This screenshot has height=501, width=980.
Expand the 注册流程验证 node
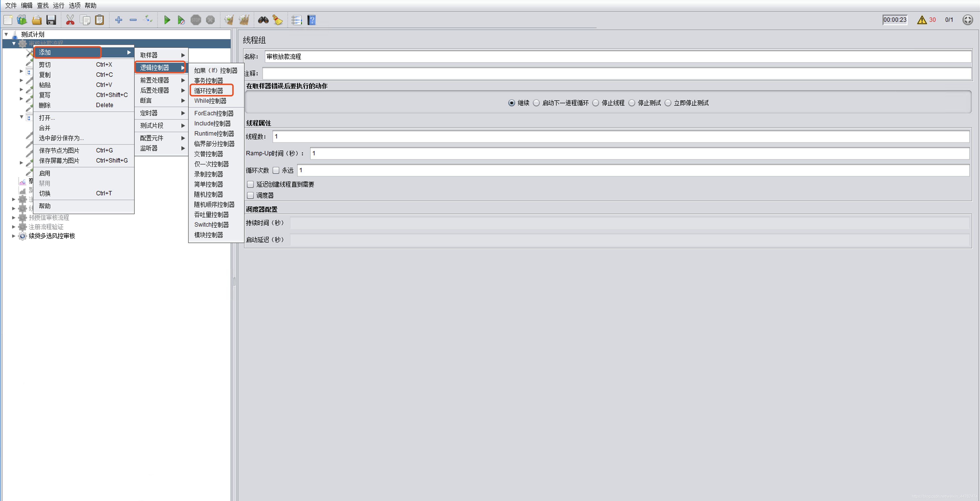[x=13, y=227]
